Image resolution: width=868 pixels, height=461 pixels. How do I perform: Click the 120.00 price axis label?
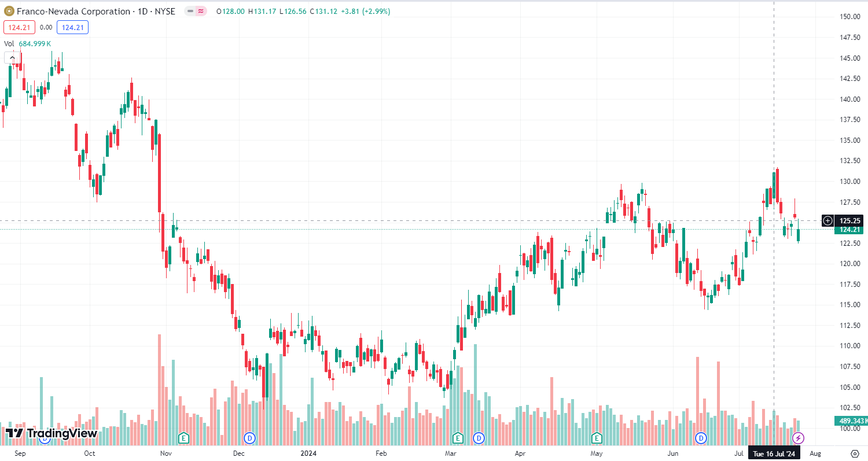[x=849, y=264]
